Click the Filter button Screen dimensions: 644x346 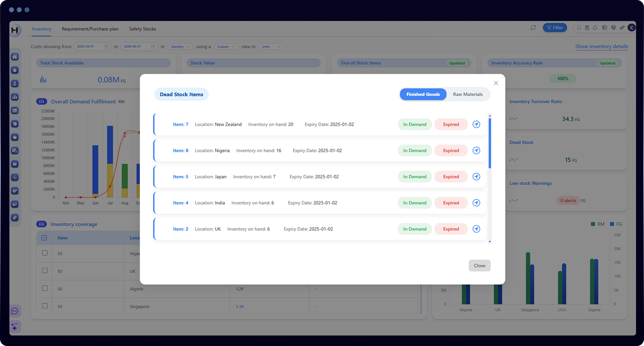[x=555, y=28]
